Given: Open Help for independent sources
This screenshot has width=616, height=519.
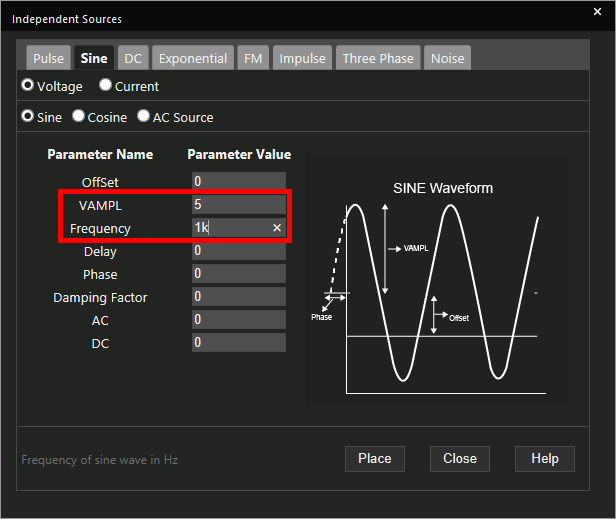Looking at the screenshot, I should [x=545, y=458].
